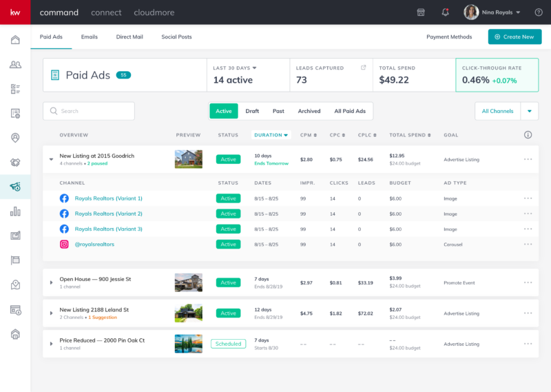Open notifications bell
This screenshot has width=551, height=392.
[x=445, y=12]
